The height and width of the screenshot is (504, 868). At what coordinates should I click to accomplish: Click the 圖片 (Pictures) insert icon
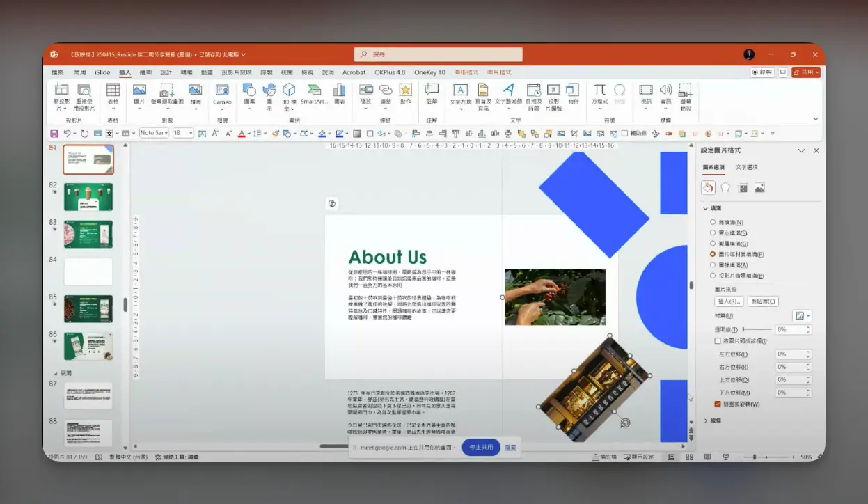(x=139, y=90)
